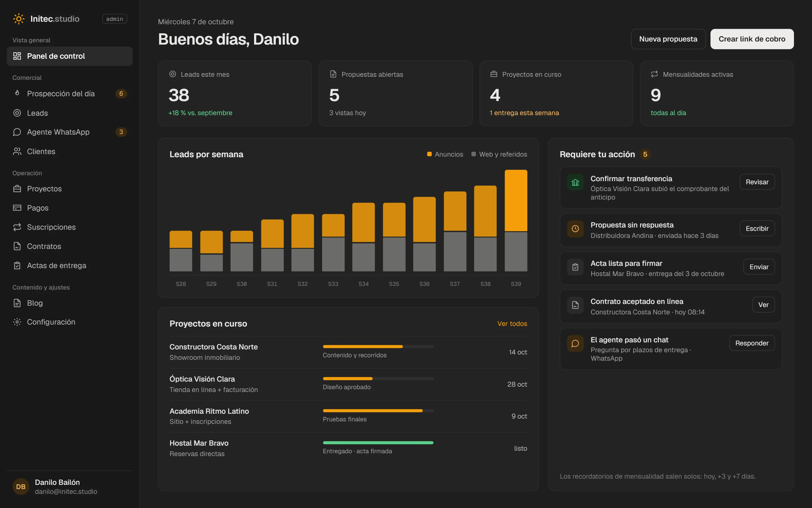Click the card icon beside Pagos
This screenshot has height=508, width=812.
(17, 208)
